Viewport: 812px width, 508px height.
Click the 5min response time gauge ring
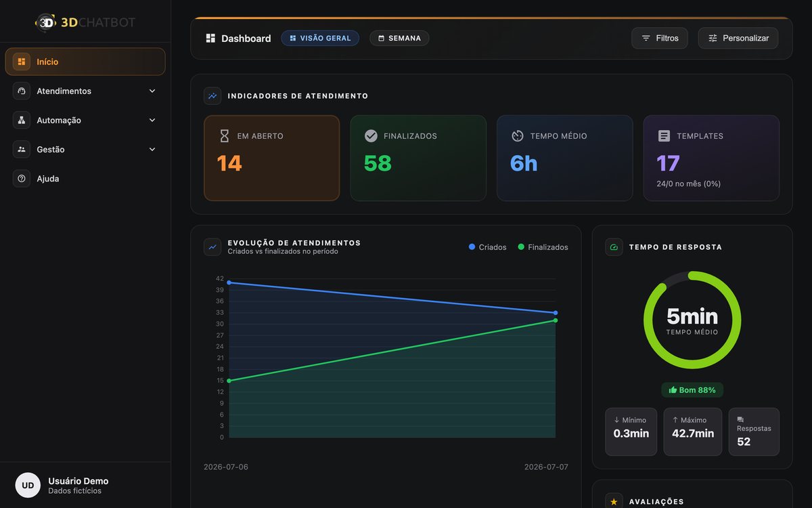point(692,320)
